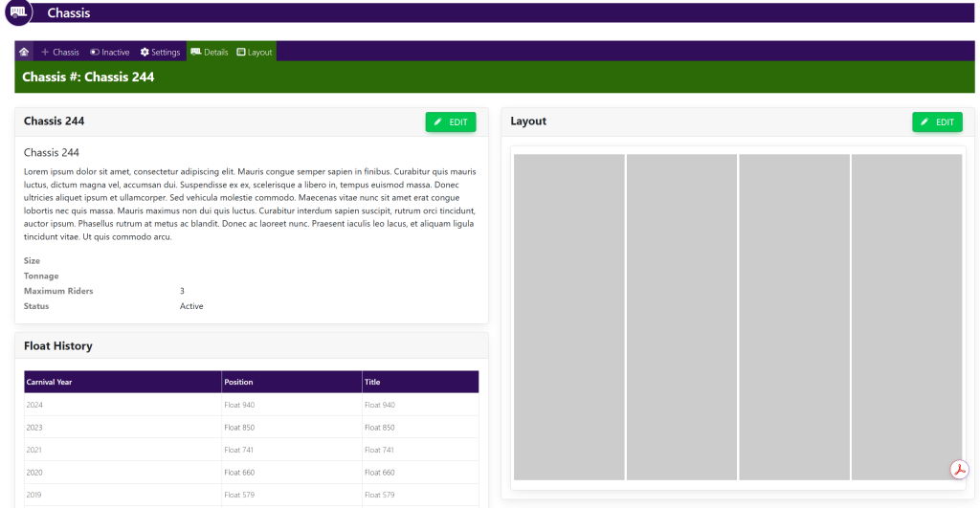Click EDIT on the Chassis 244 panel
Image resolution: width=980 pixels, height=508 pixels.
click(x=451, y=122)
